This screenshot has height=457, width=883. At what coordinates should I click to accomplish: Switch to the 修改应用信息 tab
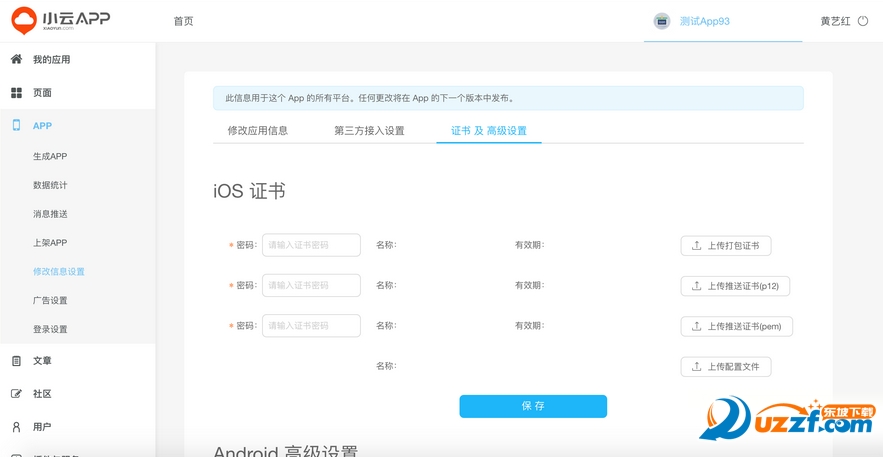tap(258, 131)
